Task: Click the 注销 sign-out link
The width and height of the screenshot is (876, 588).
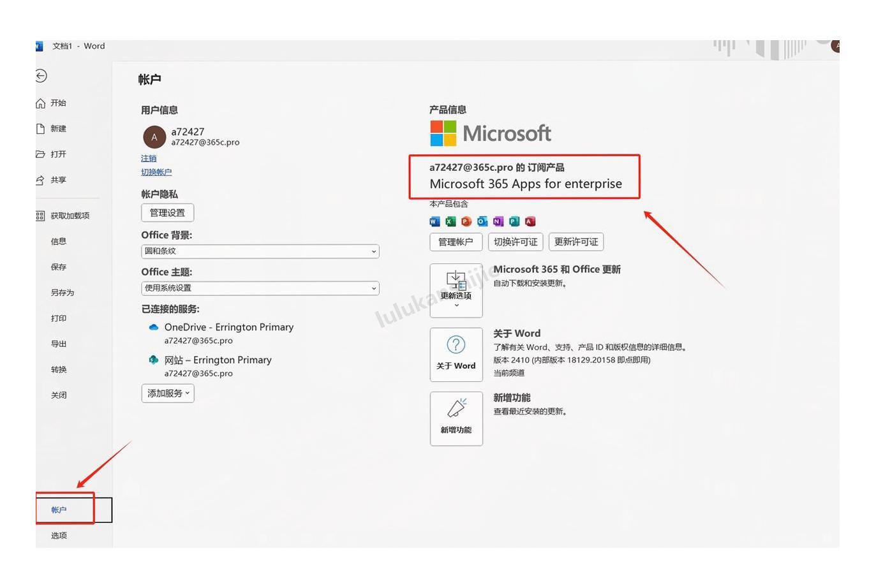Action: pyautogui.click(x=149, y=158)
